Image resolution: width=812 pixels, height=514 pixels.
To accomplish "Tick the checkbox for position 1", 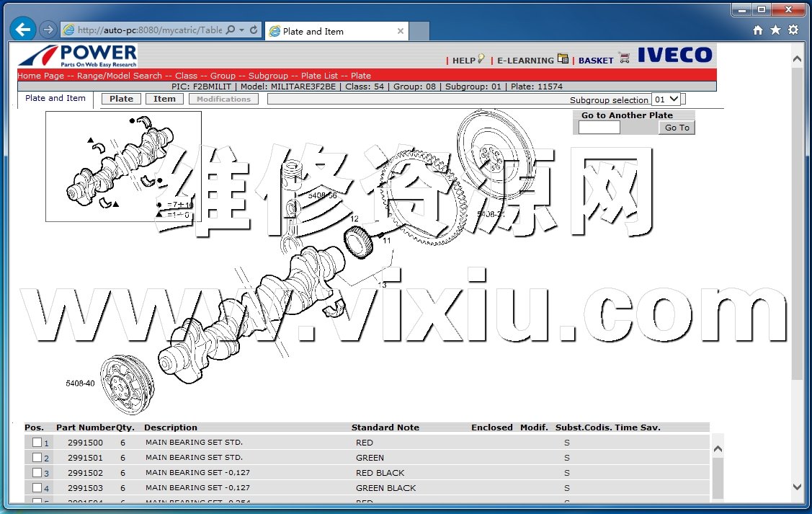I will click(37, 443).
